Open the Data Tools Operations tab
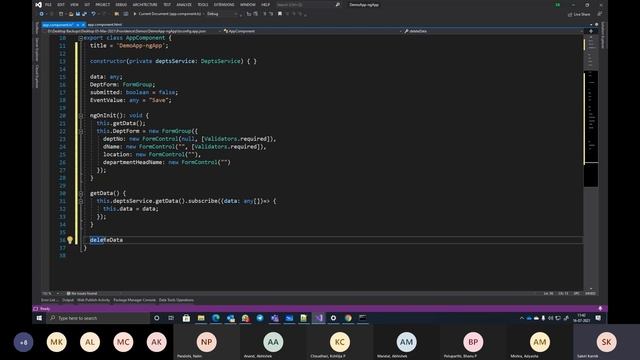640x360 pixels. coord(176,300)
